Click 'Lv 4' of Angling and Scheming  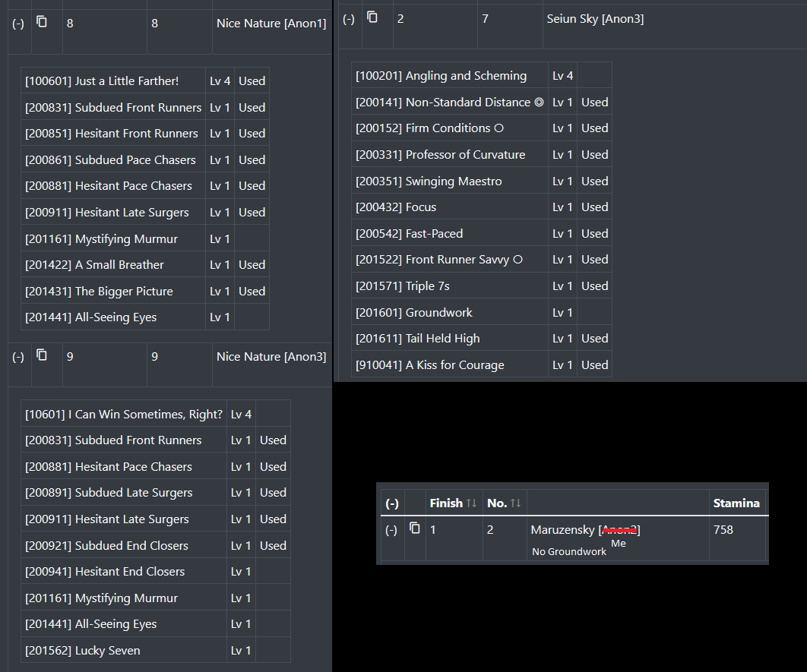tap(562, 76)
